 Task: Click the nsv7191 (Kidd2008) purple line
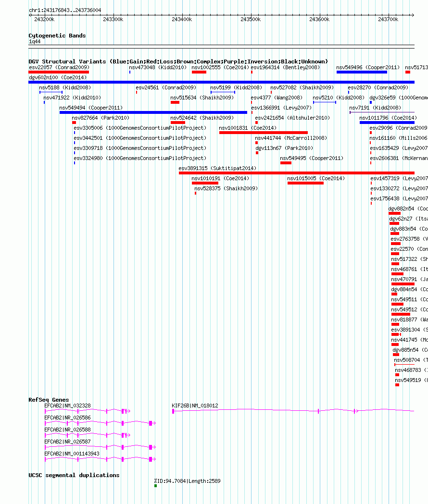[382, 112]
